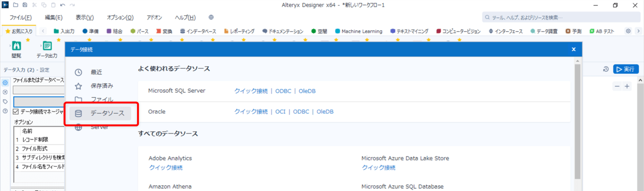Open the Server section
The width and height of the screenshot is (644, 191).
(99, 127)
